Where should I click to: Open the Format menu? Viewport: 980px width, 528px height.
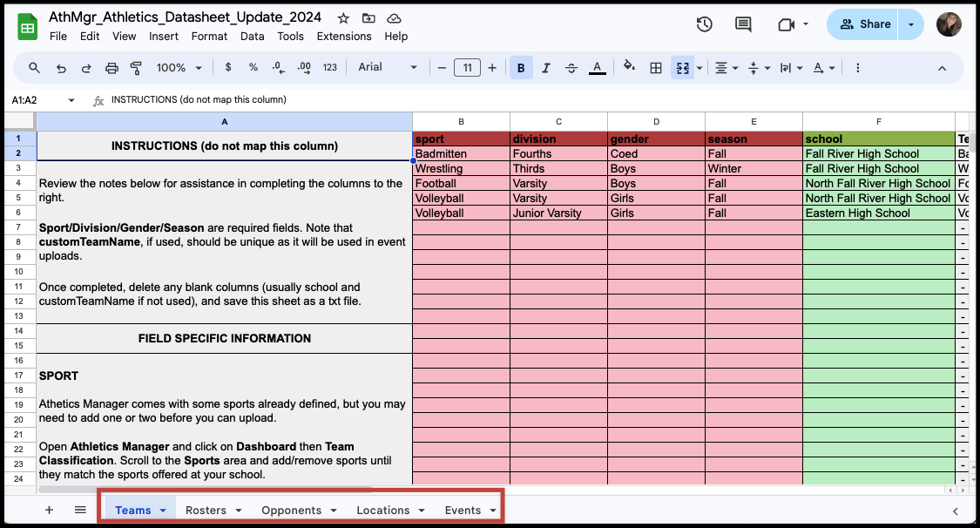click(209, 37)
